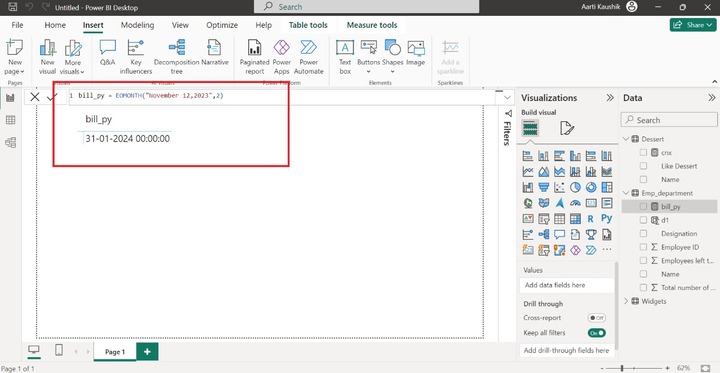Insert Decomposition tree from ribbon
The image size is (720, 373).
176,57
